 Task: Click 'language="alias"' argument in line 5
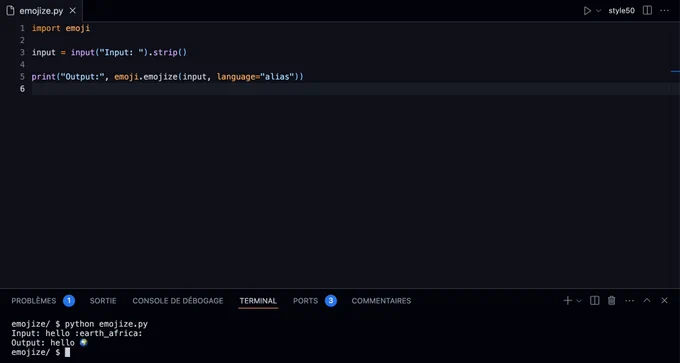pos(255,77)
